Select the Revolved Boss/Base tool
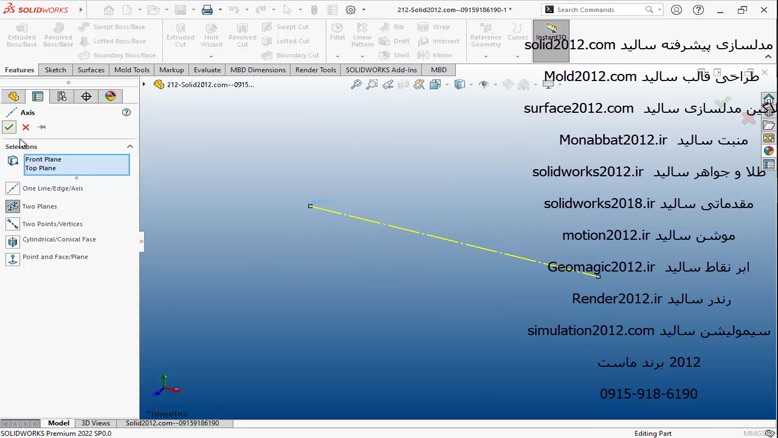The width and height of the screenshot is (778, 438). point(58,35)
